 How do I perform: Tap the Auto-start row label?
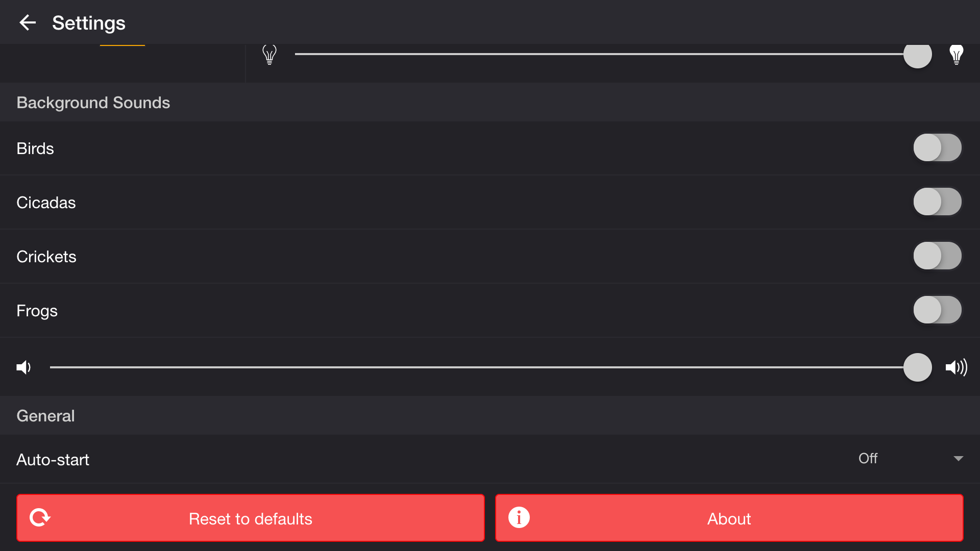53,460
